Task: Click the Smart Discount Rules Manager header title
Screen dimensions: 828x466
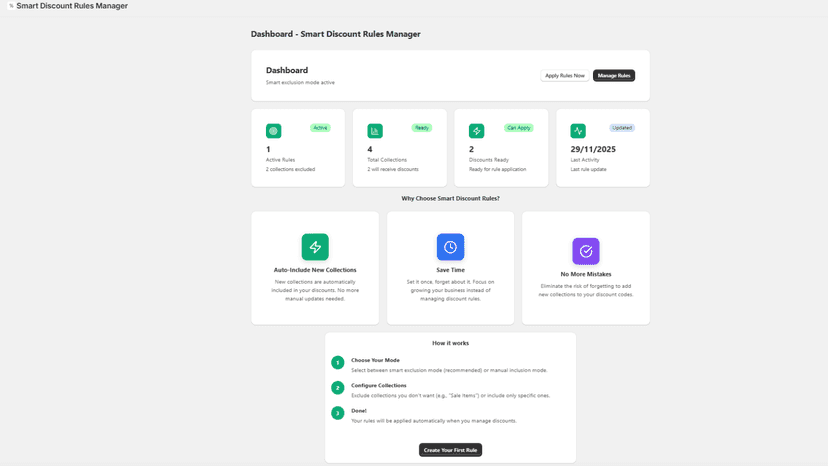Action: click(x=72, y=6)
